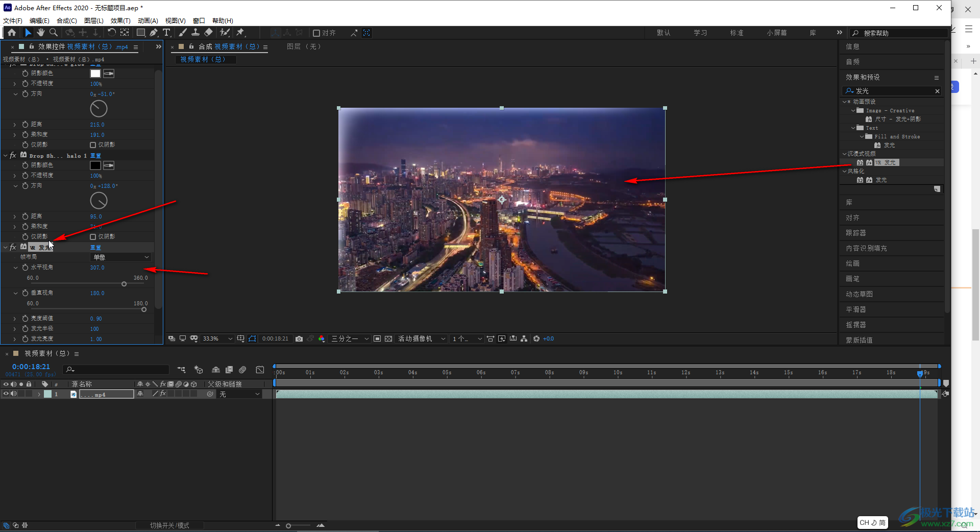Select the Roto Brush tool
The image size is (980, 532).
225,33
